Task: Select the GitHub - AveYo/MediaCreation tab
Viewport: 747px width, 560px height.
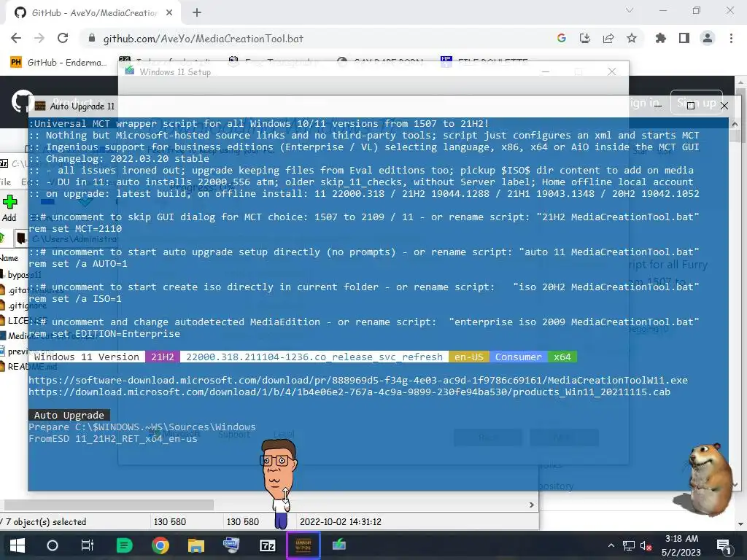Action: pyautogui.click(x=93, y=13)
